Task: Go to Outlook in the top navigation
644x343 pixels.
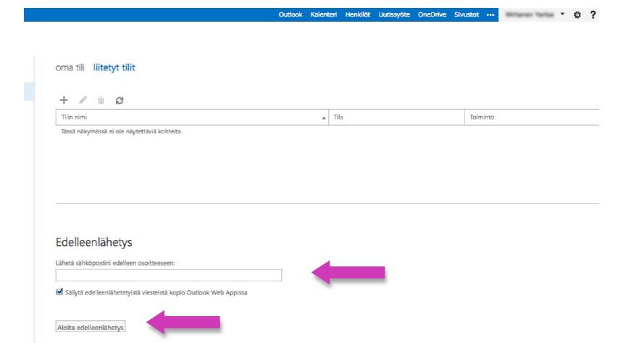Action: coord(290,15)
